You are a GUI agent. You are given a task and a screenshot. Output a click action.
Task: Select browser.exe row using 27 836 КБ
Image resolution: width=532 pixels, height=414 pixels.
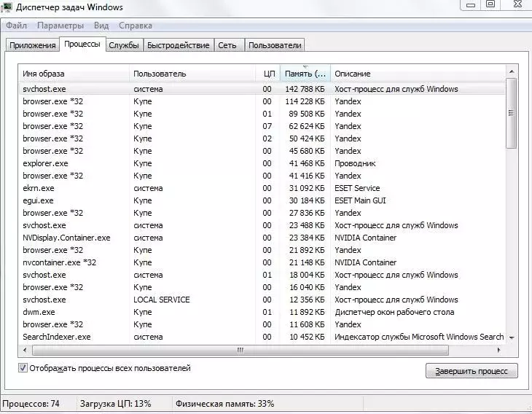pos(262,213)
